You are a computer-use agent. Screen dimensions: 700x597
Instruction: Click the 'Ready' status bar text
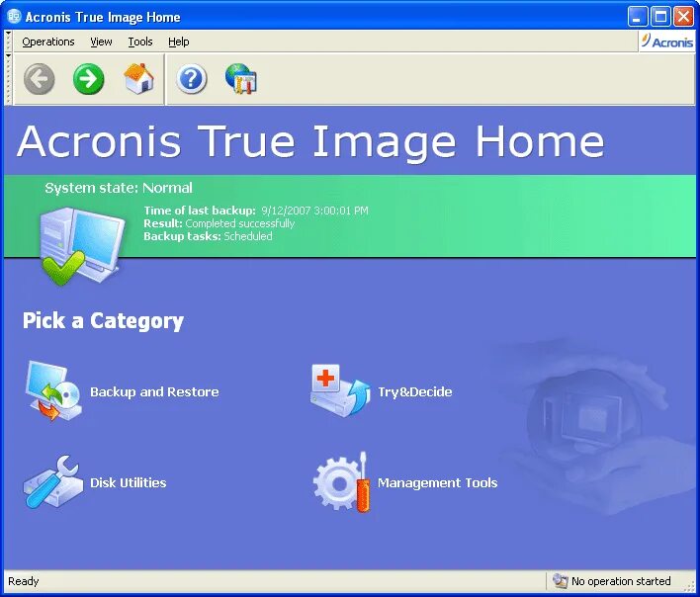click(x=23, y=581)
